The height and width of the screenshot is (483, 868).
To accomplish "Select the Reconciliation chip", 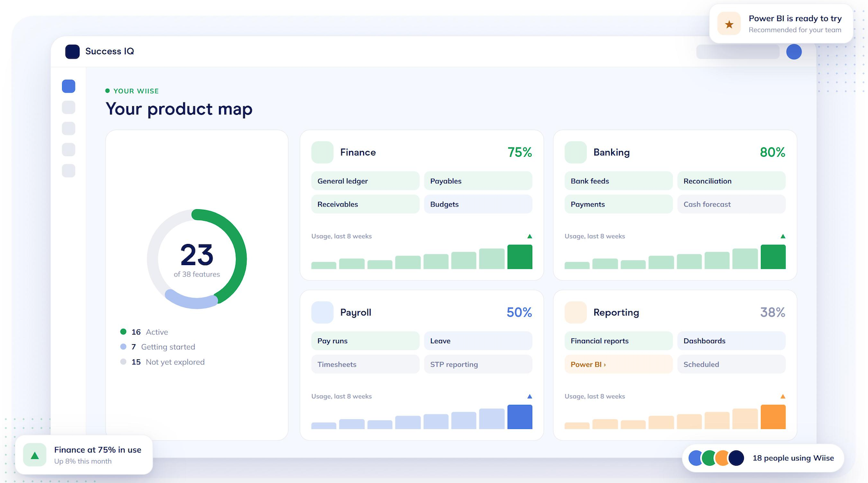I will coord(731,181).
